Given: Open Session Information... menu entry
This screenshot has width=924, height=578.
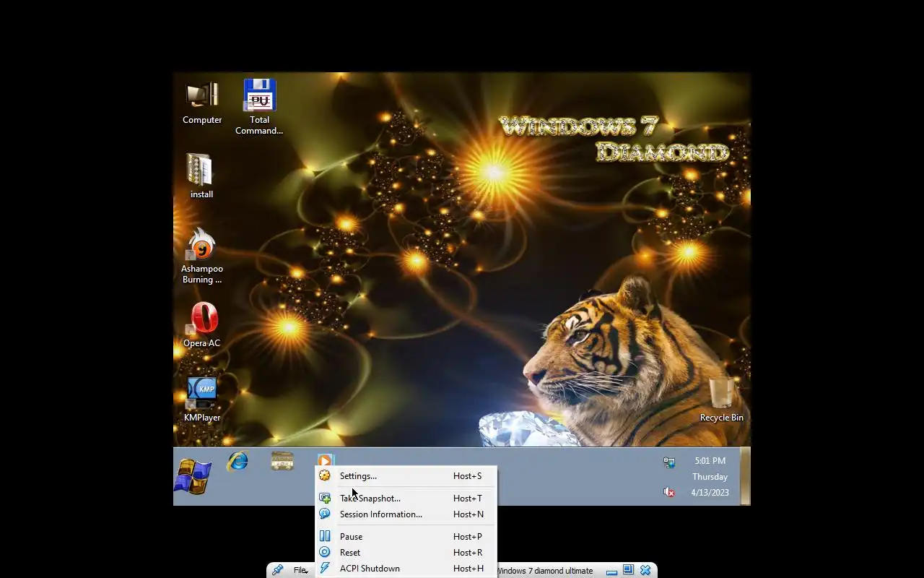Looking at the screenshot, I should pyautogui.click(x=406, y=514).
